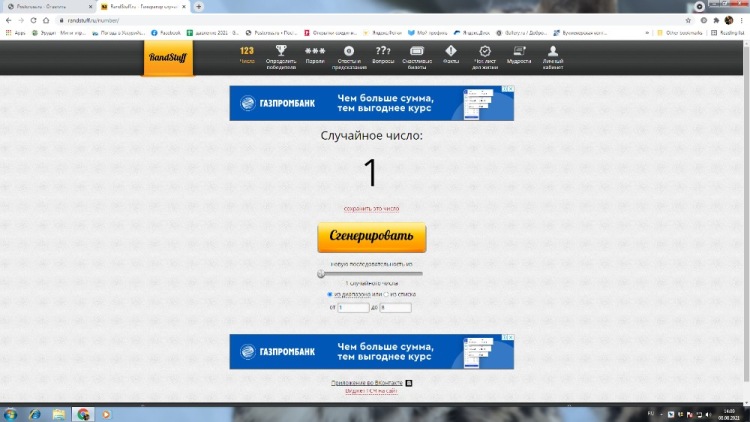Screen dimensions: 750x422
Task: Click the 'сохранить это число' link
Action: 372,209
